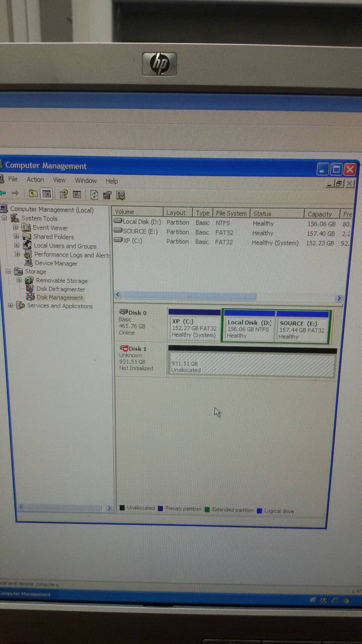Select Computer Management (Local) root node
Screen dimensions: 362x644
coord(52,210)
